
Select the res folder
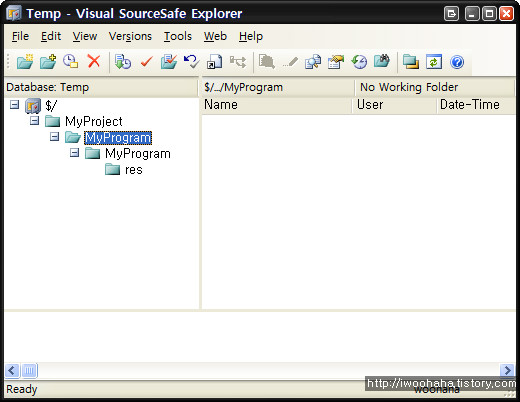coord(134,170)
